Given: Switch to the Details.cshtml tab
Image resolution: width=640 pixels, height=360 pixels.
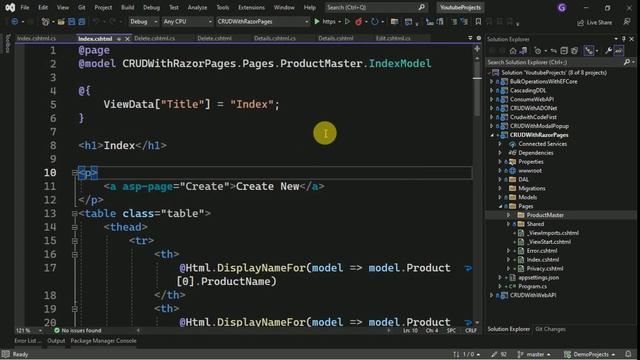Looking at the screenshot, I should [336, 38].
